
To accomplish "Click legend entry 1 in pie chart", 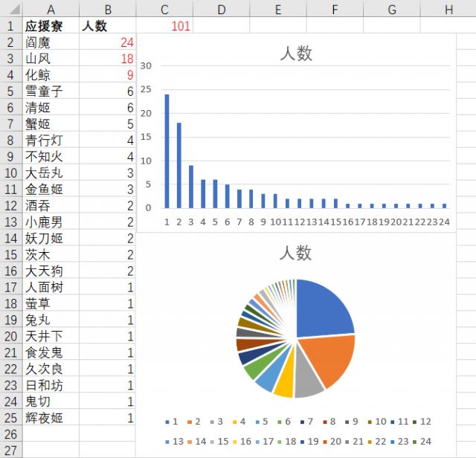I will click(171, 422).
